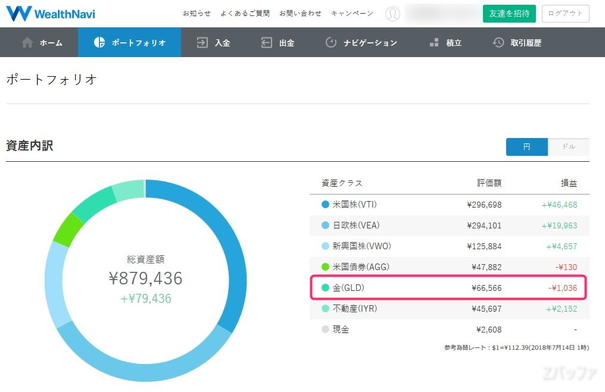Click the value ¥125,884

(484, 247)
